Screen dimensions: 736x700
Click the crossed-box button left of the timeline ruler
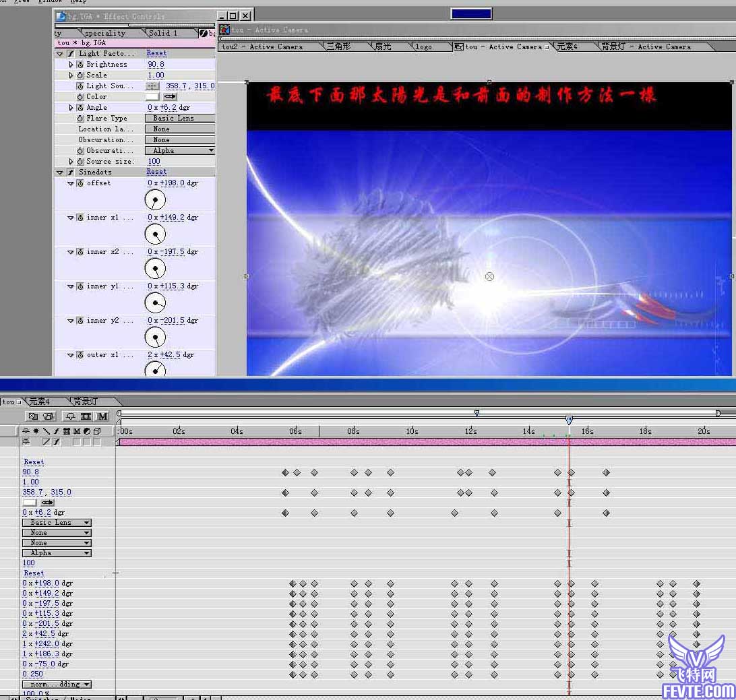click(x=34, y=416)
